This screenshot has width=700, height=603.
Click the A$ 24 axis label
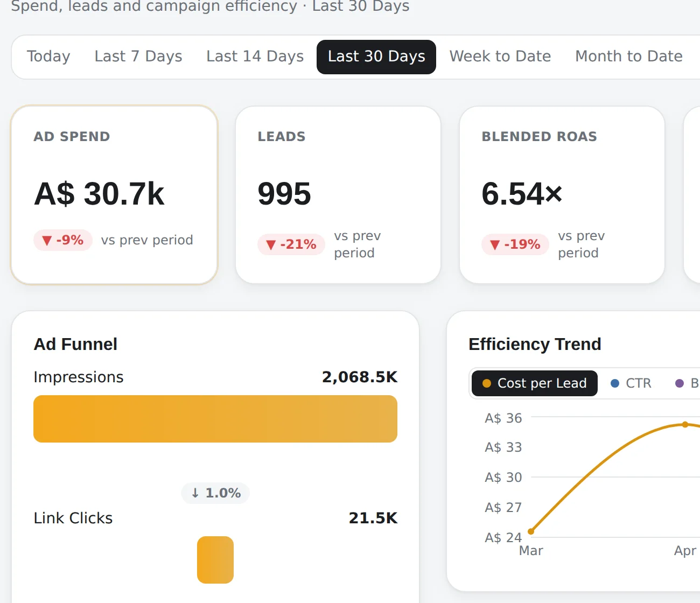click(x=503, y=537)
